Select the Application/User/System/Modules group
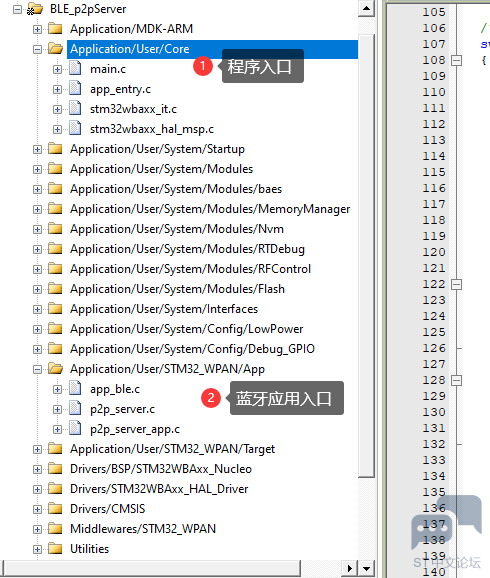Image resolution: width=490 pixels, height=578 pixels. click(x=161, y=169)
